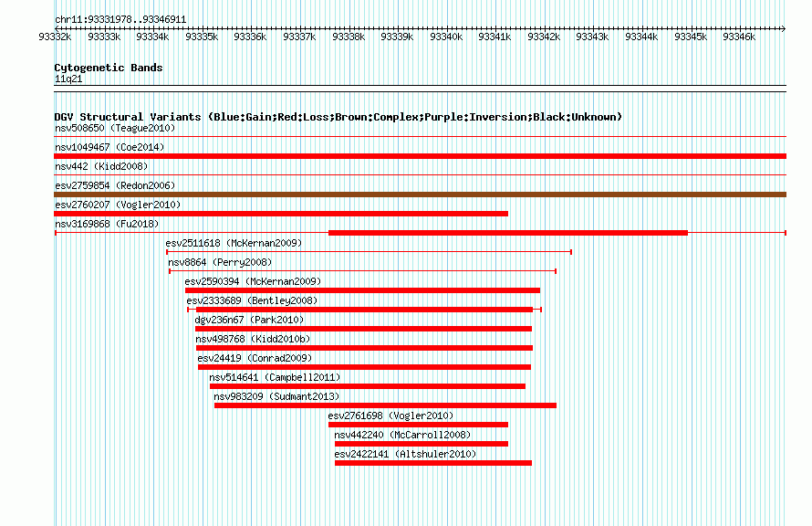Click the brown esv2759854 complex variant bar
This screenshot has height=526, width=812.
[420, 195]
